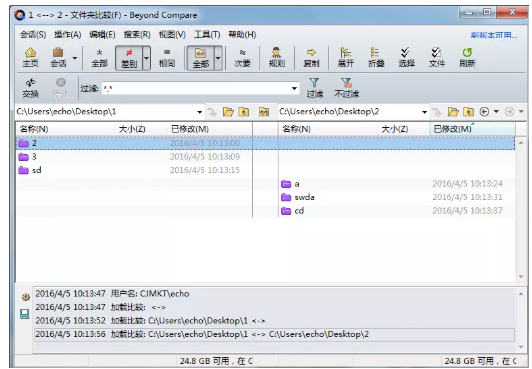Image resolution: width=532 pixels, height=369 pixels.
Task: Sort right pane by 名称(N) column
Action: pyautogui.click(x=328, y=129)
